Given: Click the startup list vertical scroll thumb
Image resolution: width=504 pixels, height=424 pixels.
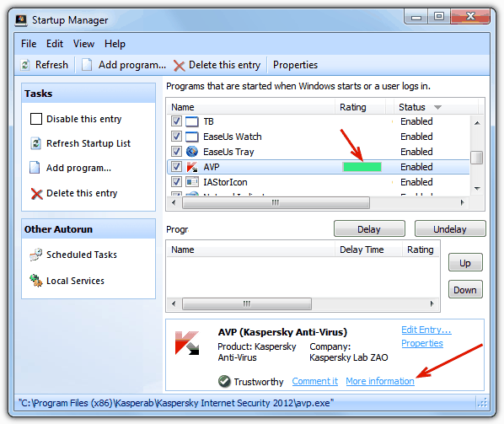Looking at the screenshot, I should coord(477,158).
